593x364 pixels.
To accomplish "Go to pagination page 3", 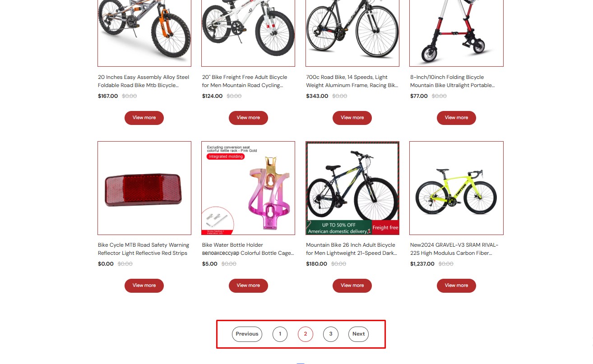I will coord(331,334).
